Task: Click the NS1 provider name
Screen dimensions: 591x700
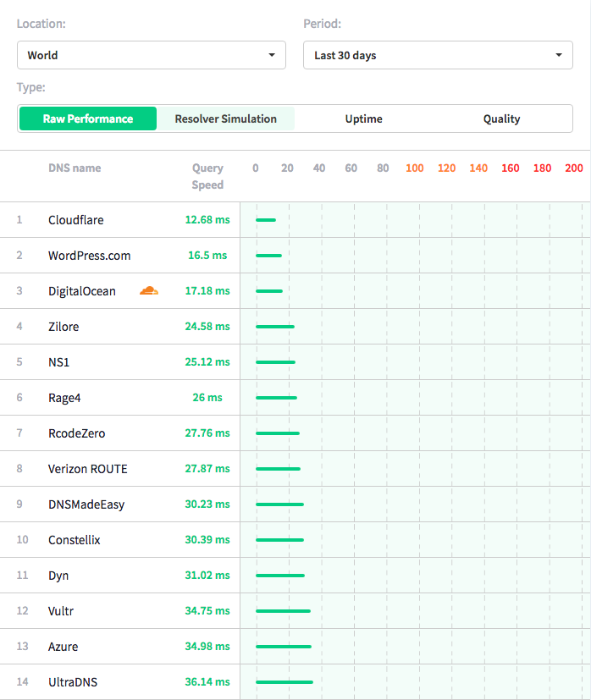Action: 59,362
